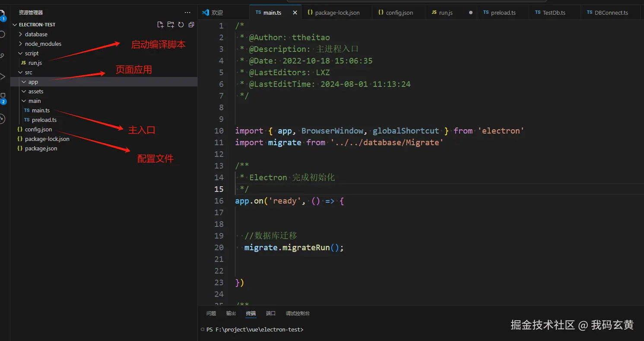Open the 端口 ports panel tab
The height and width of the screenshot is (341, 644).
(x=271, y=313)
